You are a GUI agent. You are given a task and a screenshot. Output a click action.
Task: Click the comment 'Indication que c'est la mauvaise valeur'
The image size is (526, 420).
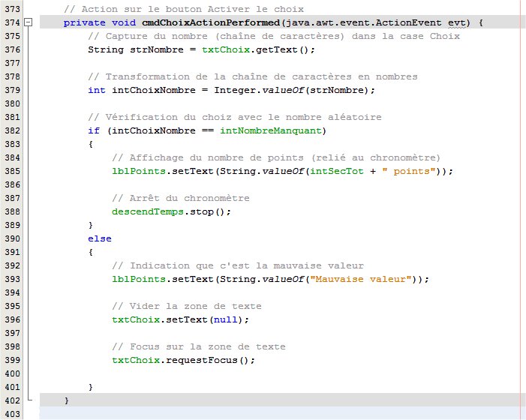(238, 265)
